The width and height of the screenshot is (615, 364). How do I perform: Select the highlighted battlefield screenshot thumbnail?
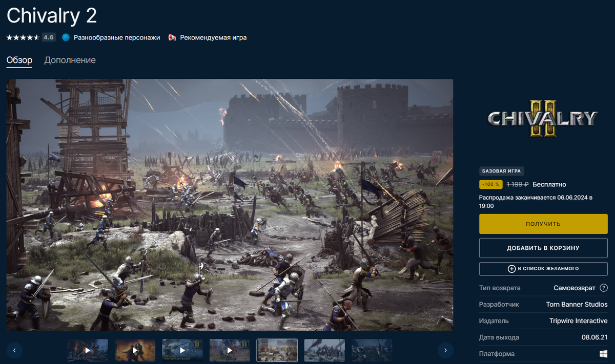tap(277, 351)
